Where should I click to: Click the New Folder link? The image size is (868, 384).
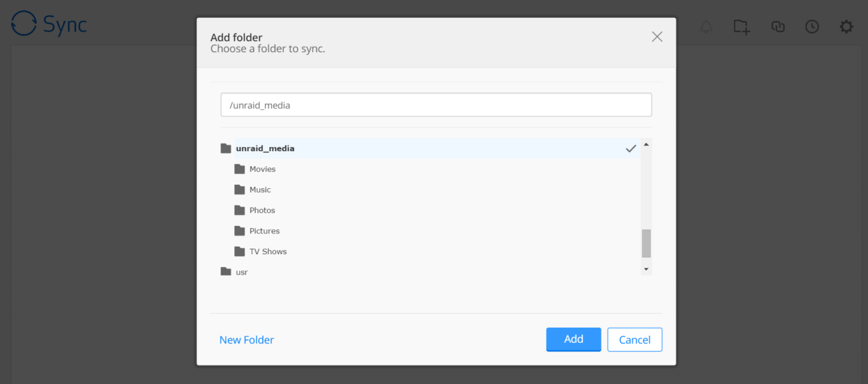click(247, 340)
